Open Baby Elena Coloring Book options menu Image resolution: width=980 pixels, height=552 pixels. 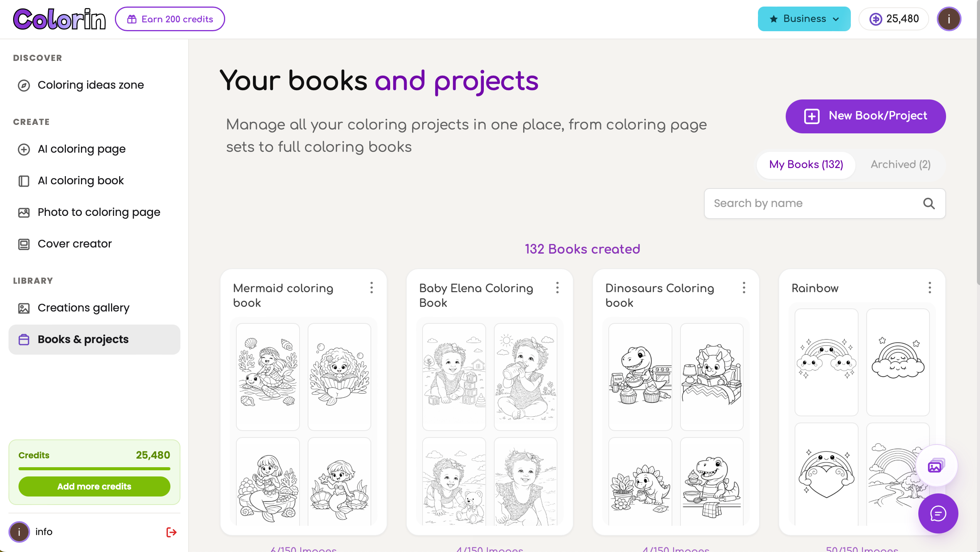(x=557, y=288)
